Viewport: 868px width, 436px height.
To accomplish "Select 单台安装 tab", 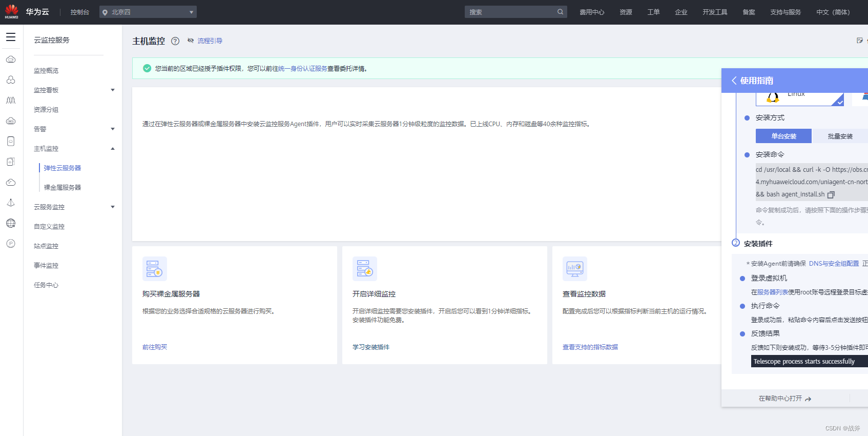I will coord(783,136).
